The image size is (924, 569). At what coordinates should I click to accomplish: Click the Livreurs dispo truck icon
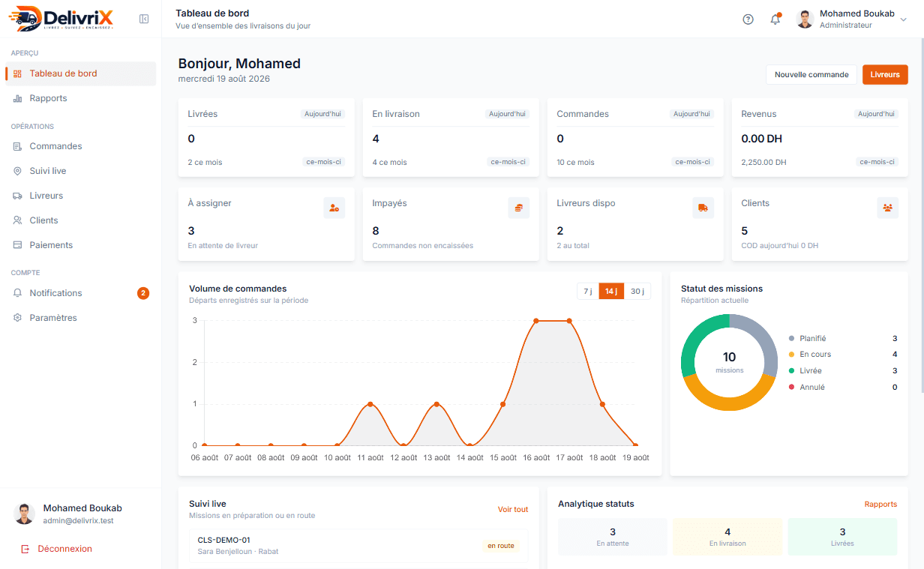coord(703,208)
